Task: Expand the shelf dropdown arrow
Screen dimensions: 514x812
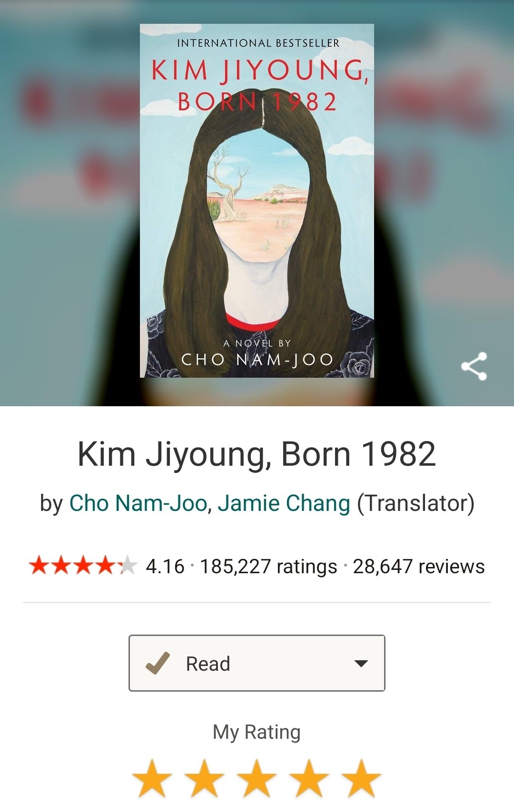Action: point(362,664)
